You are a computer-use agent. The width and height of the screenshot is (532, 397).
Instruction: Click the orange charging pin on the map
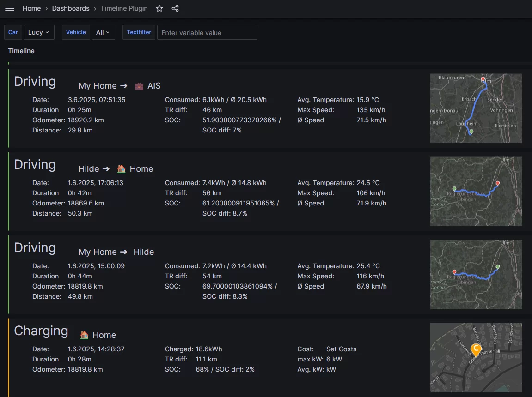[476, 350]
